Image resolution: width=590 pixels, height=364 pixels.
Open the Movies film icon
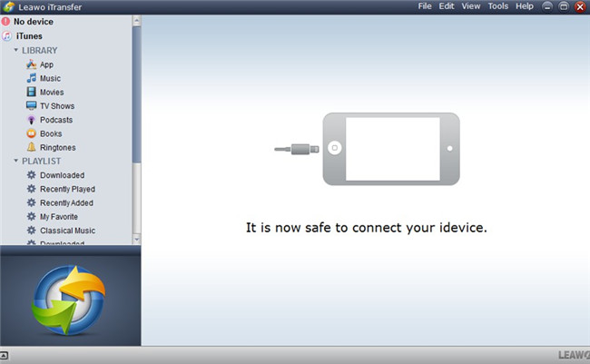click(x=31, y=92)
